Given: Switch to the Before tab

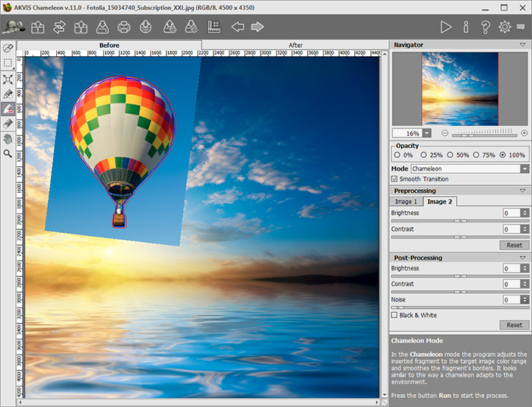Looking at the screenshot, I should (109, 45).
